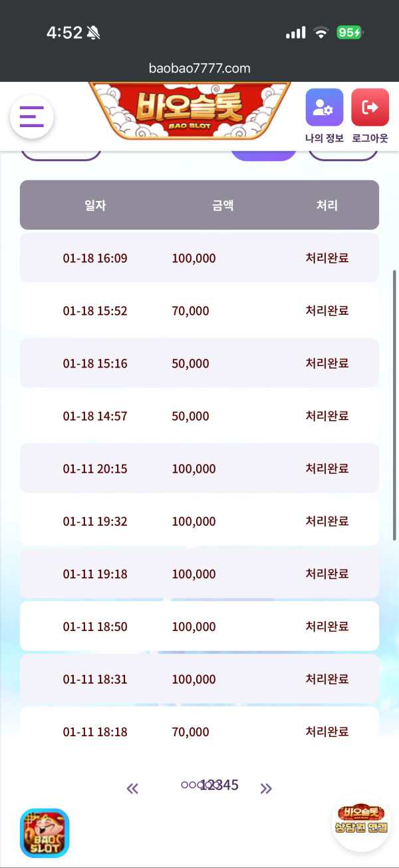This screenshot has height=868, width=399.
Task: Jump to next pages with right double-chevron
Action: tap(266, 789)
